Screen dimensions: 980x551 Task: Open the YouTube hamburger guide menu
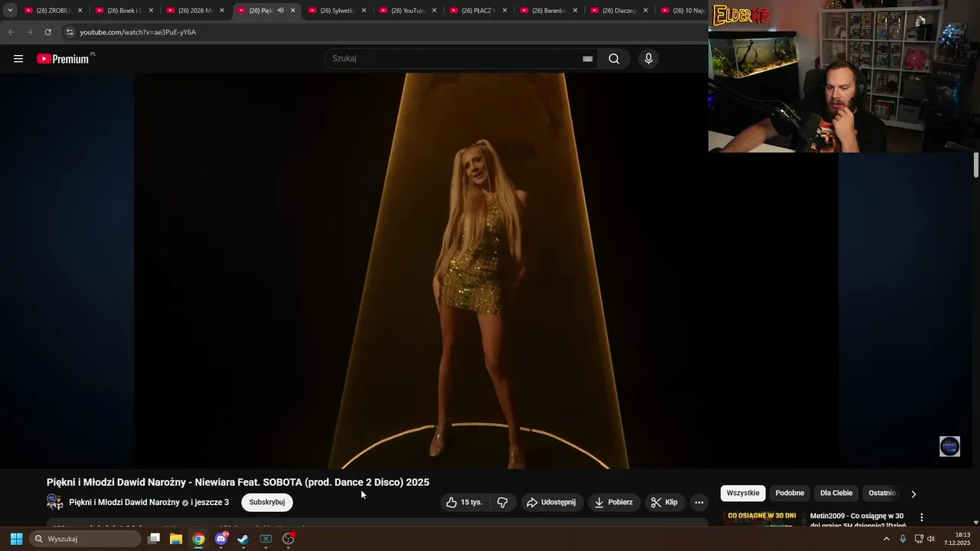(x=18, y=59)
